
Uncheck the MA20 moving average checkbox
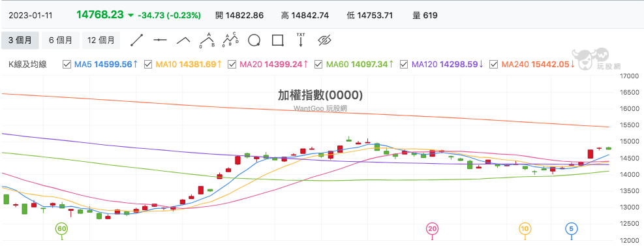(232, 65)
